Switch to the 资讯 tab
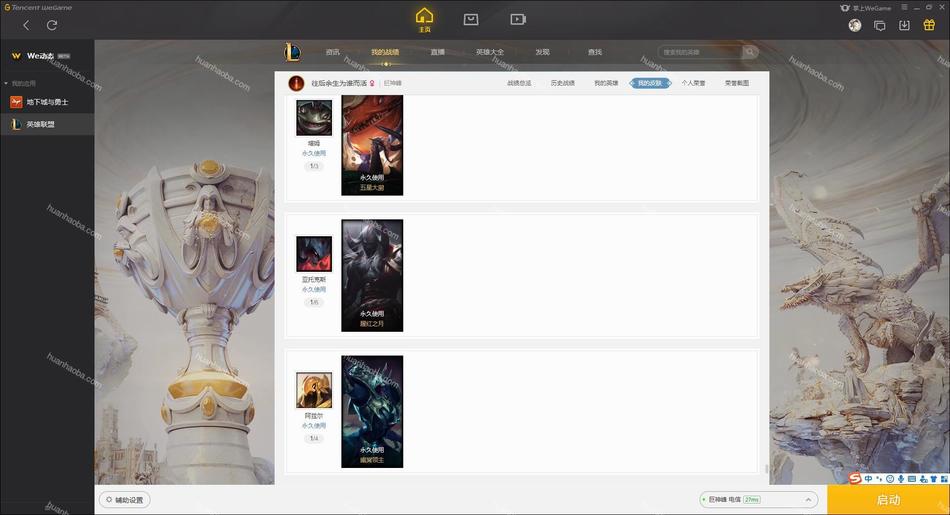The height and width of the screenshot is (515, 950). (333, 52)
